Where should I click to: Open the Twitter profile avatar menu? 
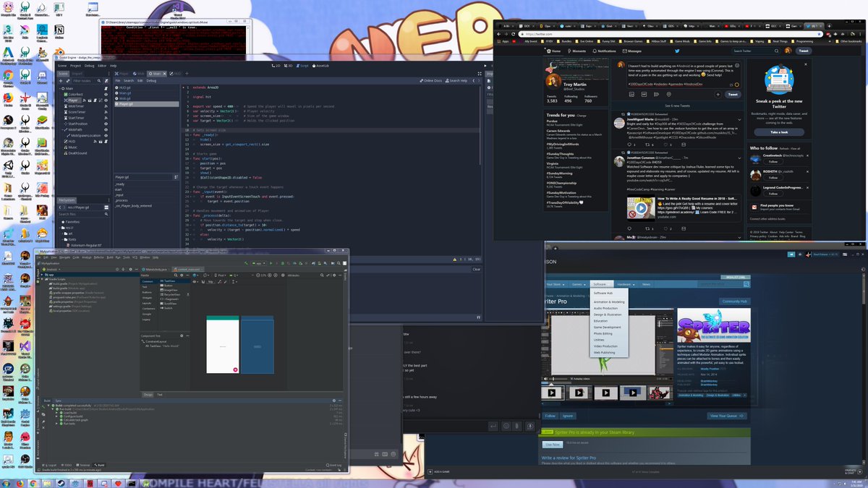pos(787,51)
